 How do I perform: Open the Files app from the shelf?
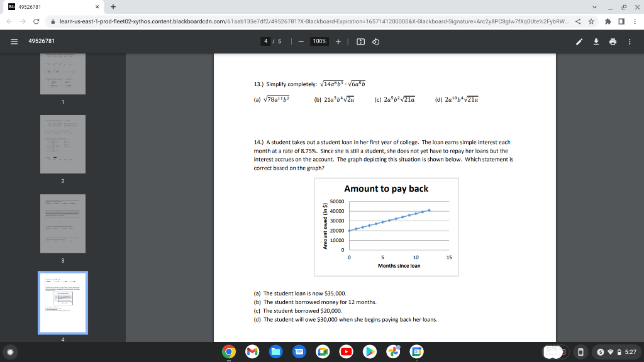[x=275, y=352]
